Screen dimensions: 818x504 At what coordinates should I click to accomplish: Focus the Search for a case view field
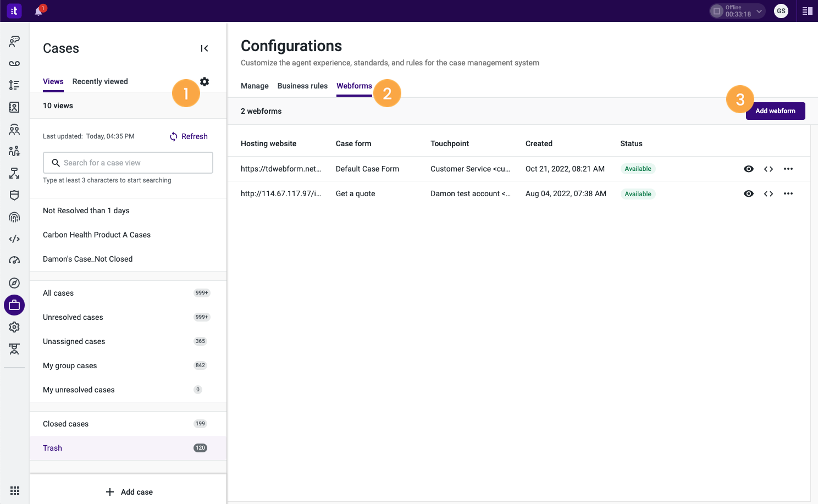tap(128, 163)
